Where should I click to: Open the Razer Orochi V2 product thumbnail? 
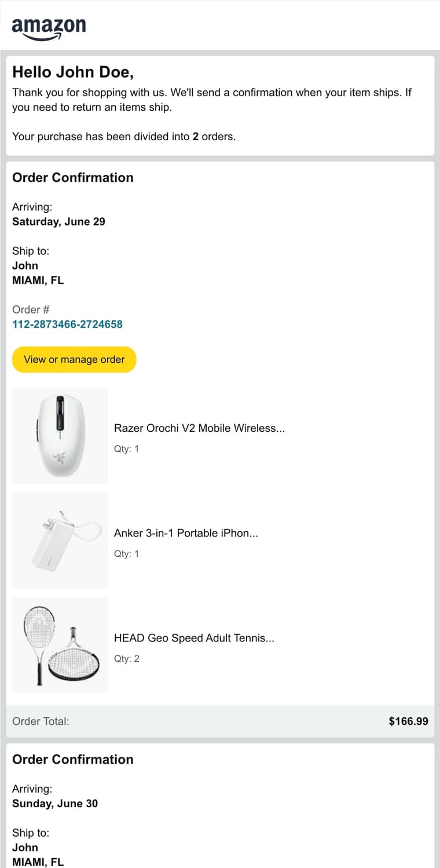pyautogui.click(x=60, y=435)
